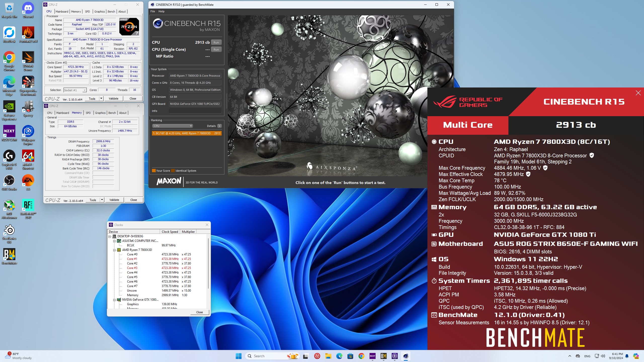Open OBS Studio from the desktop
The image size is (644, 362).
coord(9,183)
